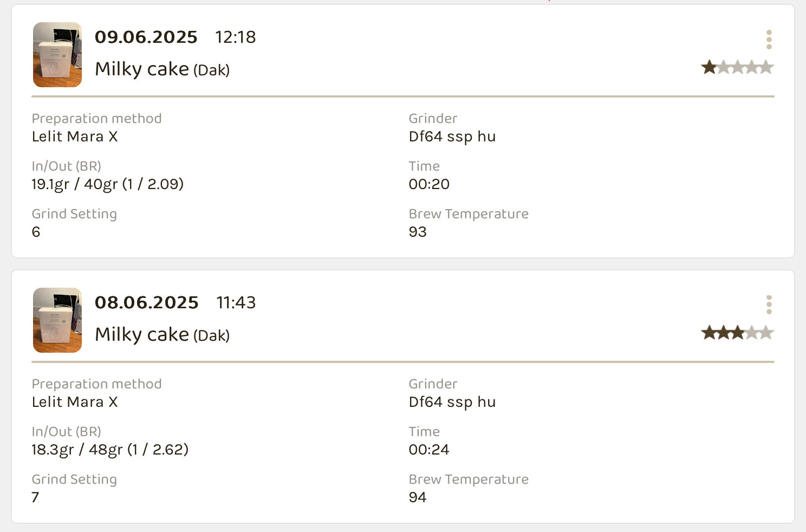Viewport: 806px width, 532px height.
Task: Click the 09.06.2025 brew date
Action: (146, 37)
